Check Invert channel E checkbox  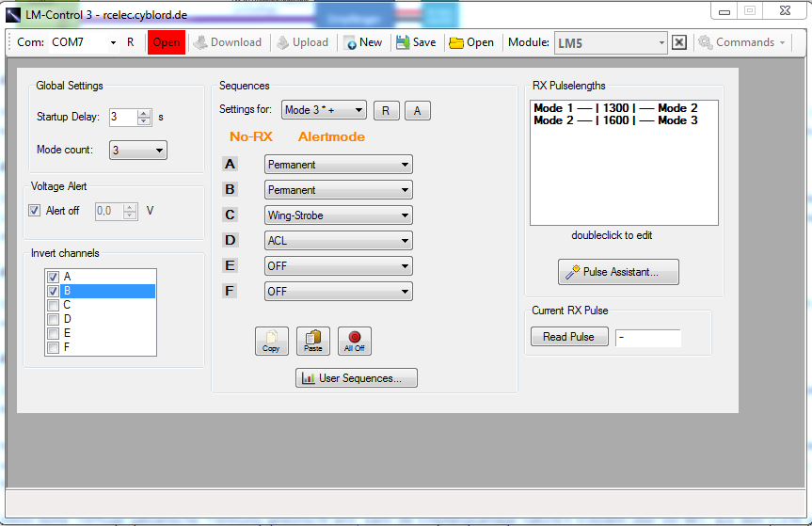53,333
